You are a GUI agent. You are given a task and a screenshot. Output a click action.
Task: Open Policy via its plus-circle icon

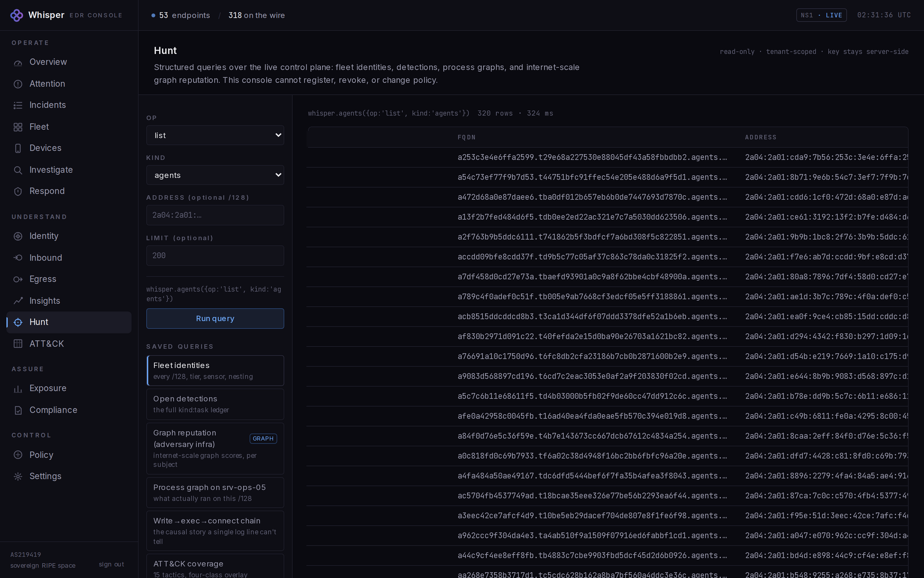tap(18, 455)
